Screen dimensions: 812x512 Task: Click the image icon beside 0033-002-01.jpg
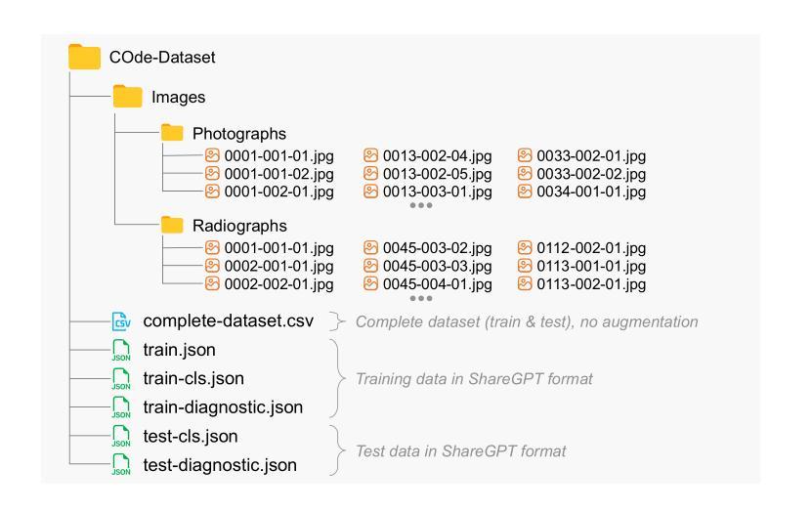(526, 154)
